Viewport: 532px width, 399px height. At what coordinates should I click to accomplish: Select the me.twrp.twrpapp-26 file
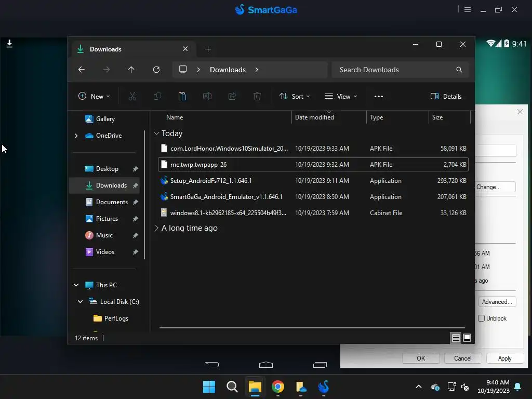313,165
